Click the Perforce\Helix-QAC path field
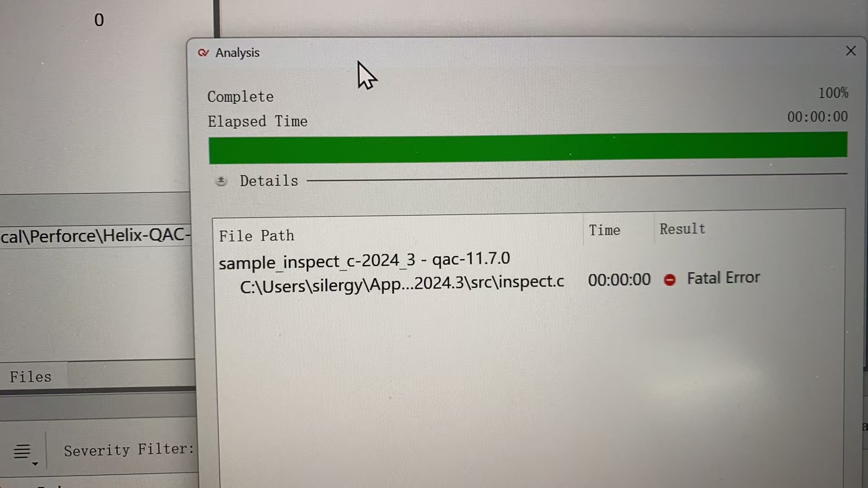This screenshot has width=868, height=488. coord(95,235)
